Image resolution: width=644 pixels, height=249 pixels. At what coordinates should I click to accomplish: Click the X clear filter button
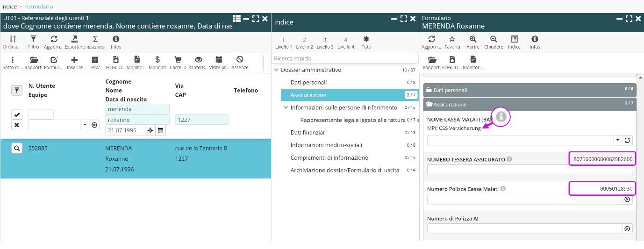17,125
